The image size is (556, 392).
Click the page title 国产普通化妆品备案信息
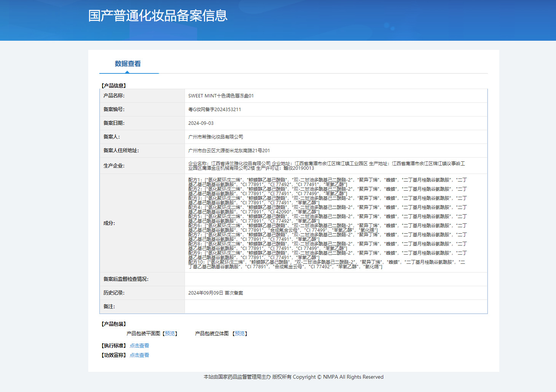pos(158,16)
